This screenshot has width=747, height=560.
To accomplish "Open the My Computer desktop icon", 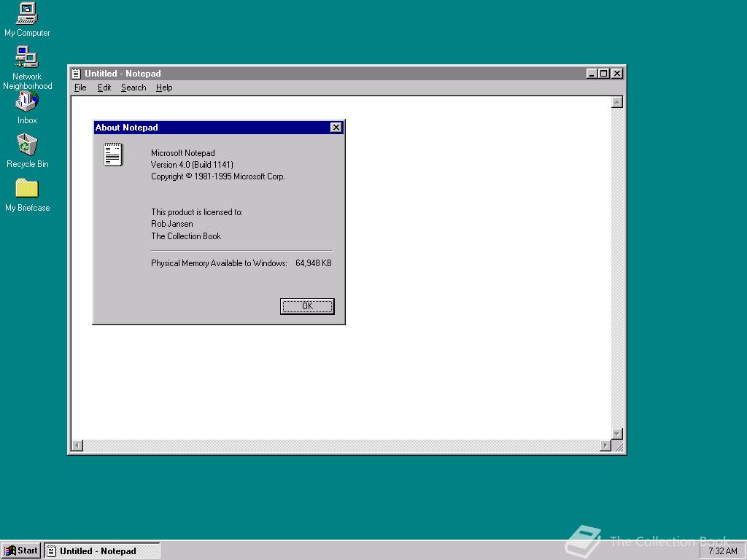I will coord(27,19).
